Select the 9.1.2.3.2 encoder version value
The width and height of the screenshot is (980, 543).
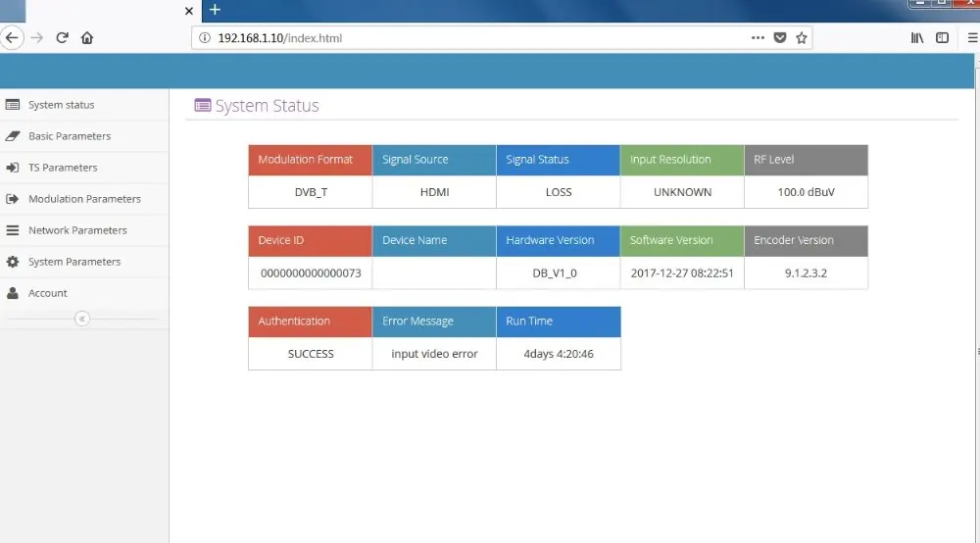point(806,273)
